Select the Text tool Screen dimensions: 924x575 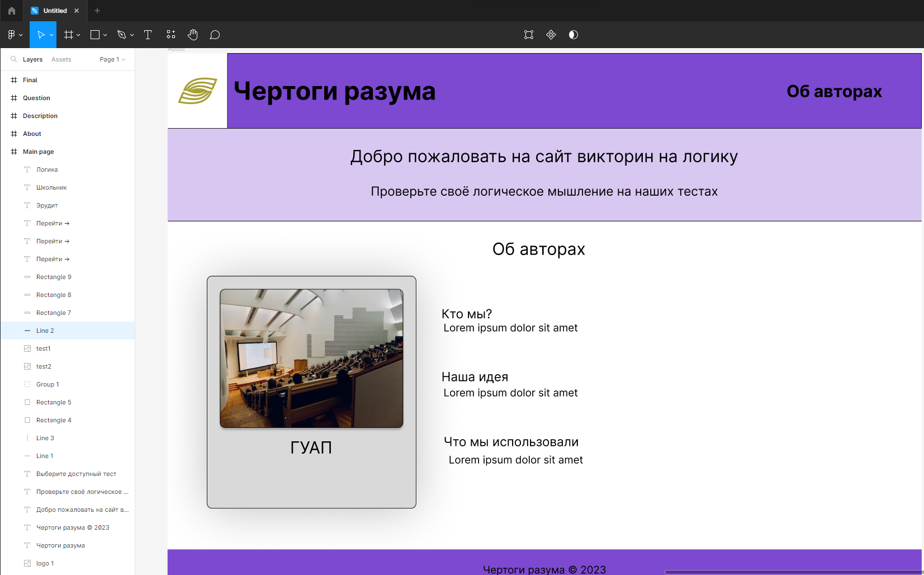(x=148, y=35)
